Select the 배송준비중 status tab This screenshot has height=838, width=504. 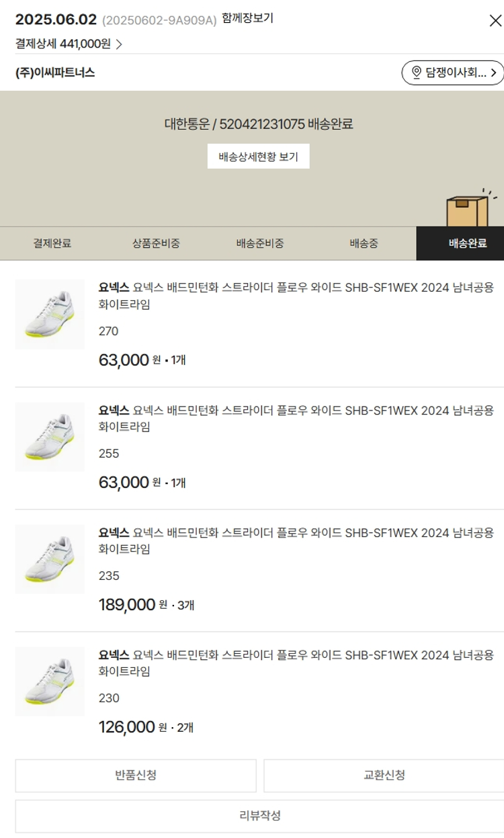pyautogui.click(x=260, y=243)
